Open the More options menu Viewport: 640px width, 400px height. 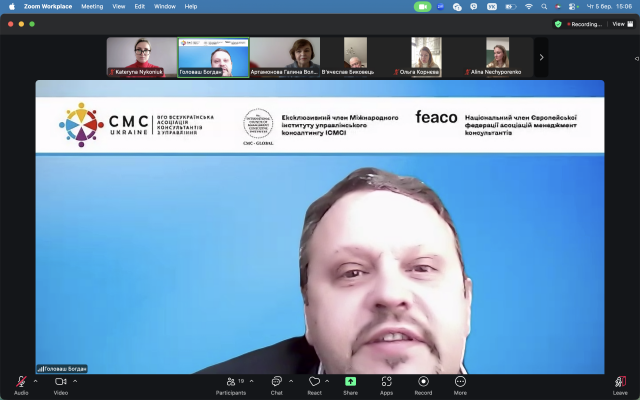[460, 383]
